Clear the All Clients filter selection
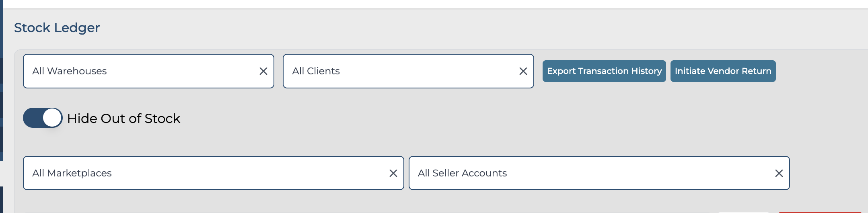Viewport: 868px width, 213px height. 523,71
